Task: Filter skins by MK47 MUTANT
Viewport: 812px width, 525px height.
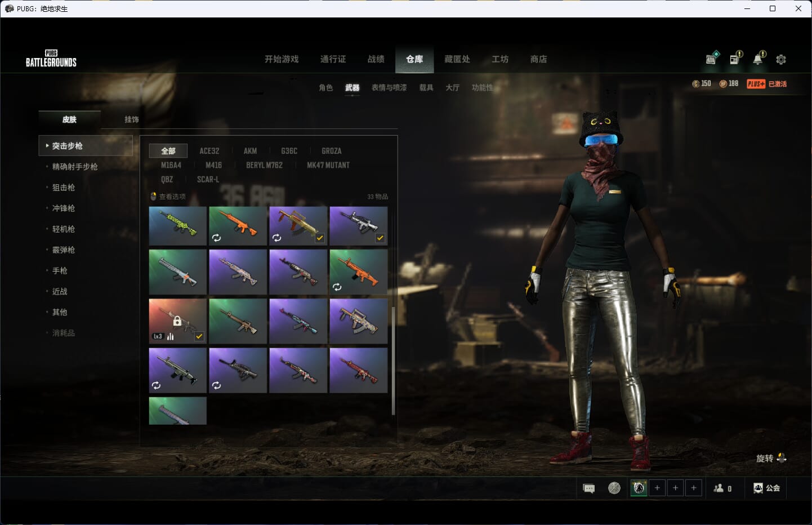Action: (x=328, y=165)
